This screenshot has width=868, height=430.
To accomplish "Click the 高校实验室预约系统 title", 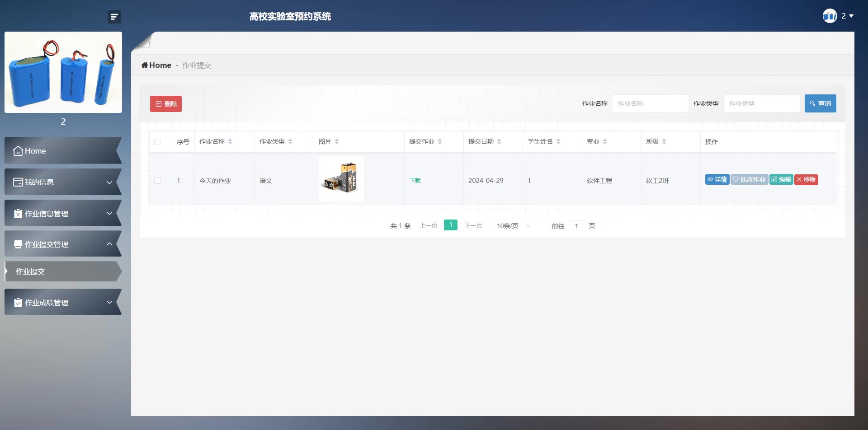I will point(290,16).
